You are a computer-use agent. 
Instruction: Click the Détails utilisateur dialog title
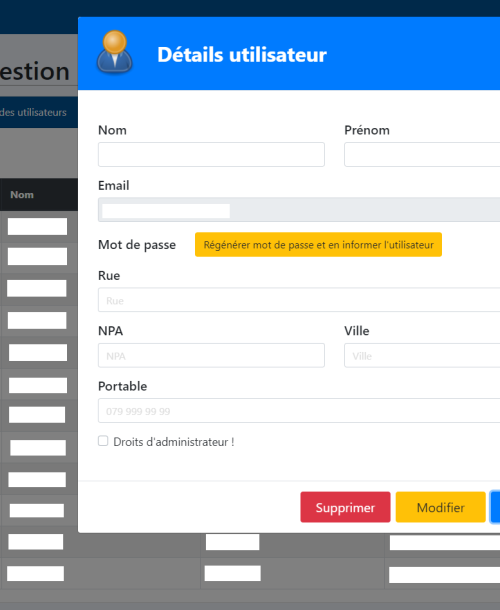[x=242, y=54]
